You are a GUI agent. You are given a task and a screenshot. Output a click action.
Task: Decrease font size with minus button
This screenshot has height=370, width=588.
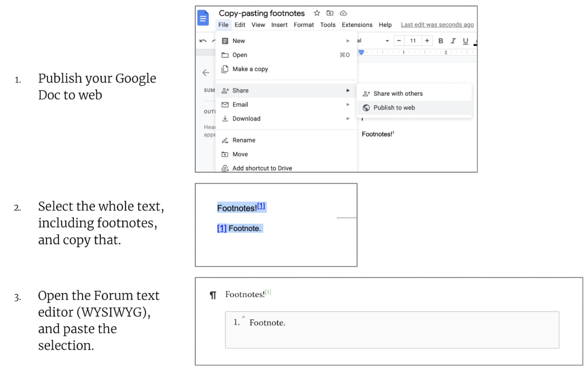[399, 41]
